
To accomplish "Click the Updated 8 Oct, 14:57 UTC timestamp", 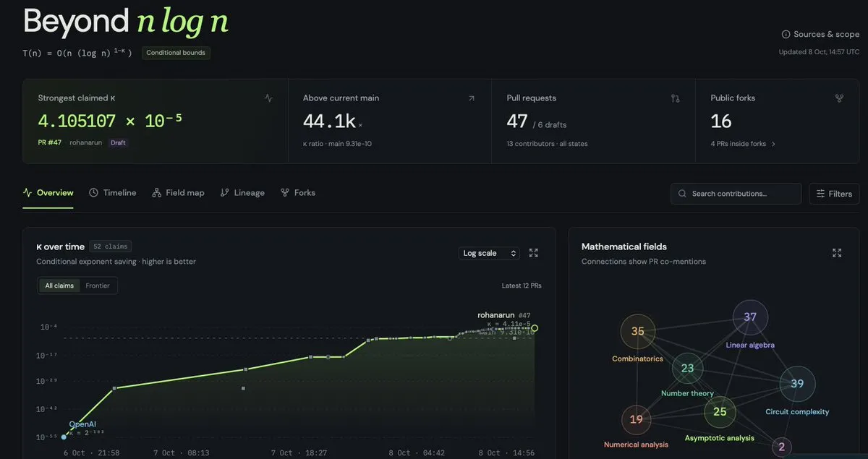I will [x=820, y=52].
